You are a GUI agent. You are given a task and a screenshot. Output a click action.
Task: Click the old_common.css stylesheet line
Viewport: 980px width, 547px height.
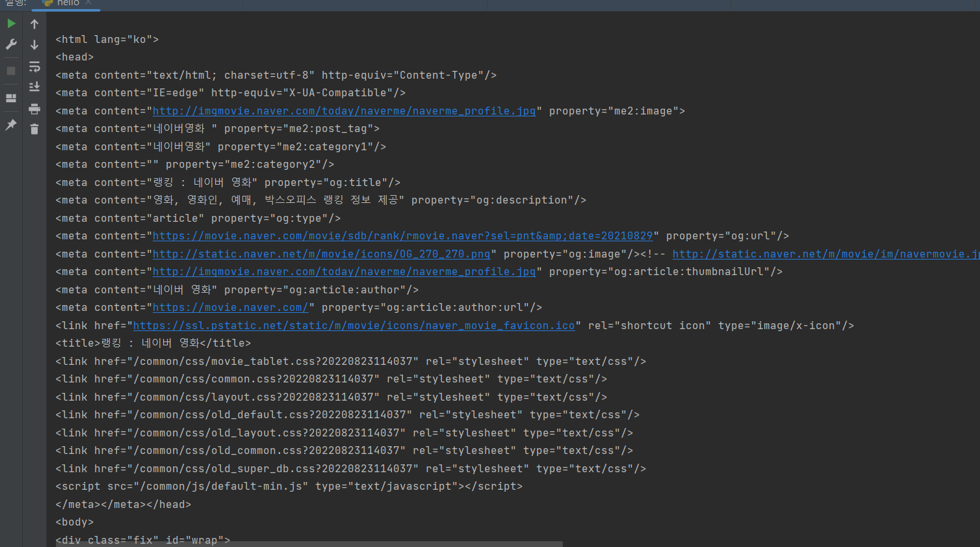coord(344,451)
